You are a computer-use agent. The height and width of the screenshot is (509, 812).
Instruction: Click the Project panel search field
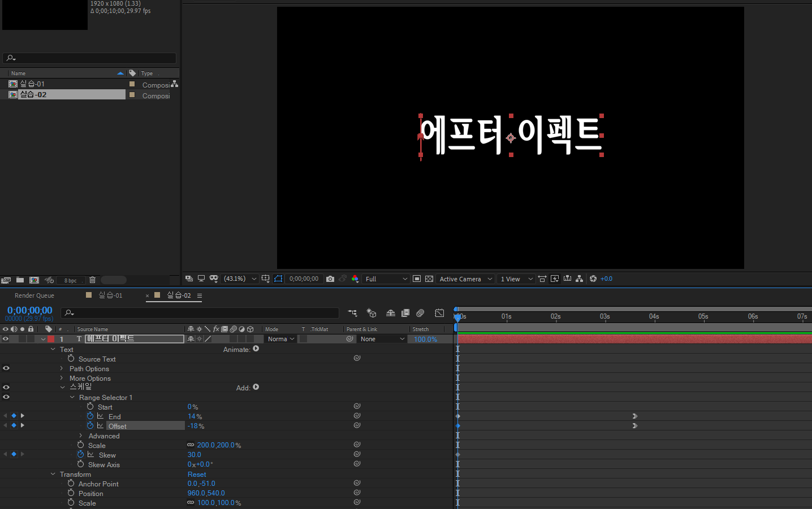[89, 58]
